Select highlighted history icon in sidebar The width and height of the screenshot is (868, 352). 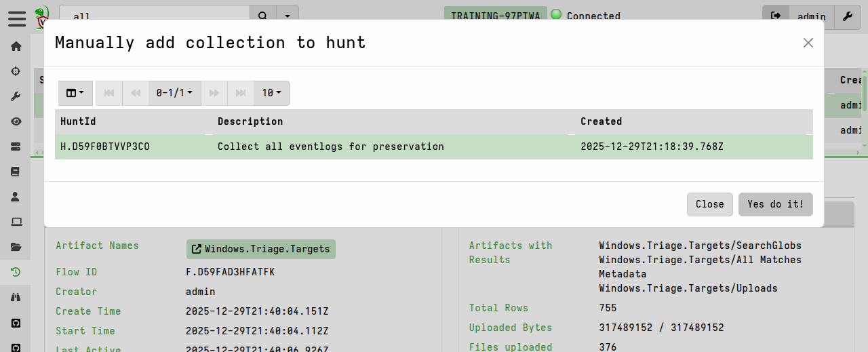coord(16,272)
